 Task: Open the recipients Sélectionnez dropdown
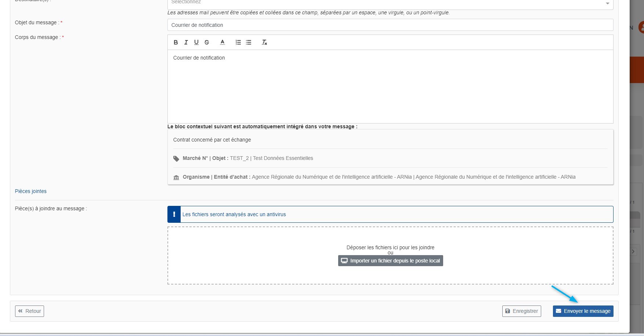click(x=390, y=3)
